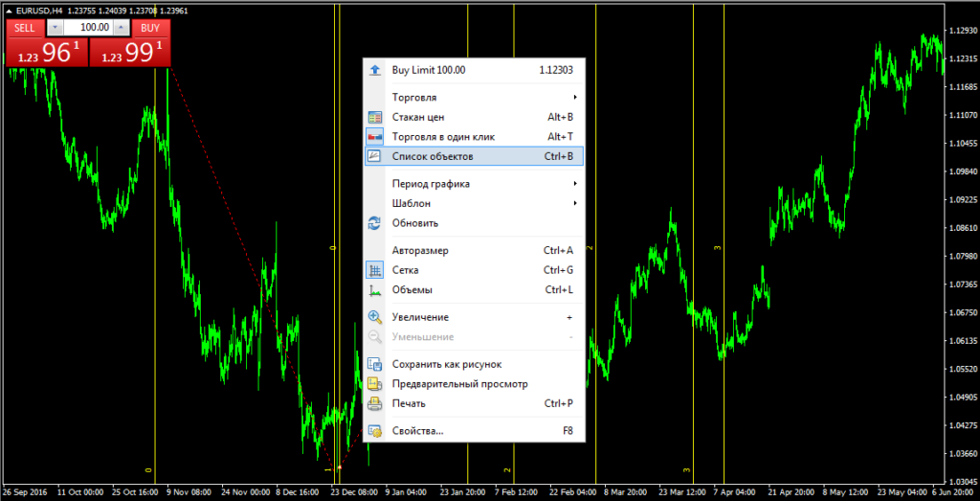Click the printer icon beside Печать
The image size is (980, 501).
pyautogui.click(x=375, y=403)
